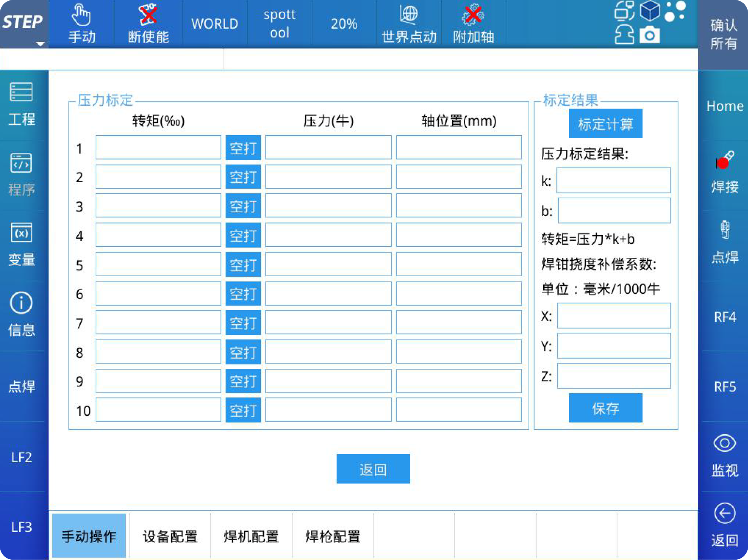Confirm all alarms (确认所有)
Image resolution: width=748 pixels, height=560 pixels.
723,35
